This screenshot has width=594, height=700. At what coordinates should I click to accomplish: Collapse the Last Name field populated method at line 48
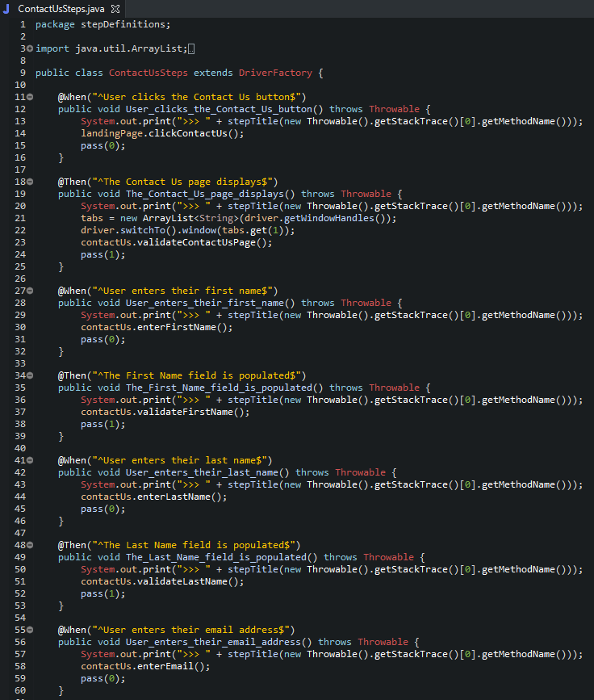30,545
